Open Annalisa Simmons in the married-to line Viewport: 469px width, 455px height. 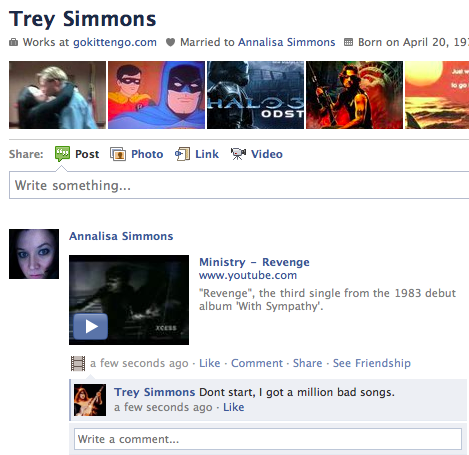[287, 42]
